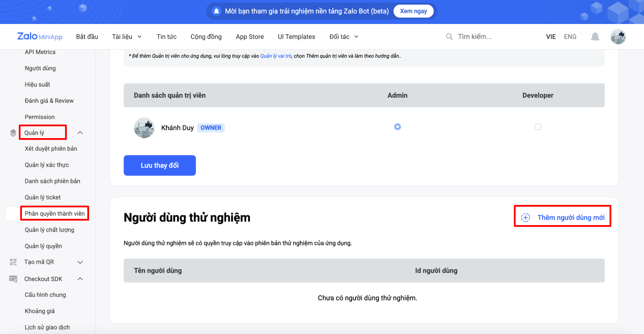The width and height of the screenshot is (644, 334).
Task: Click the Checkout SDK card icon
Action: point(13,279)
